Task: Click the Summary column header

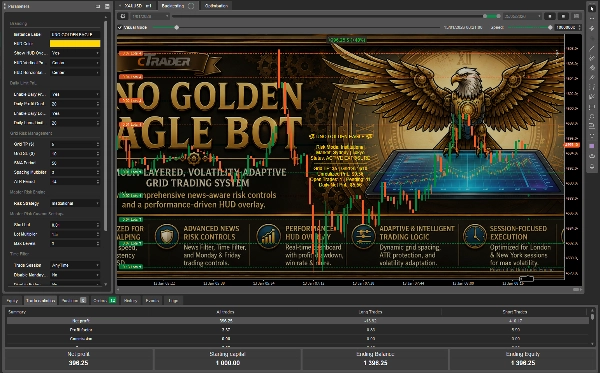Action: point(17,312)
